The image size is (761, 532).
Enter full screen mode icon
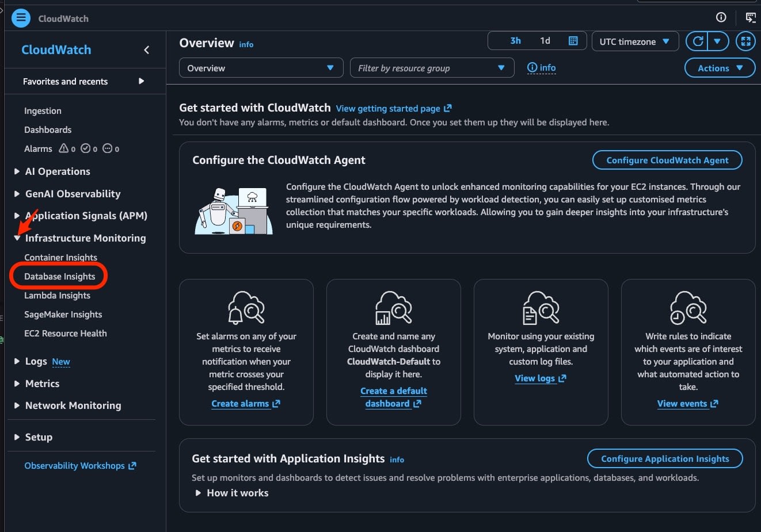point(745,41)
